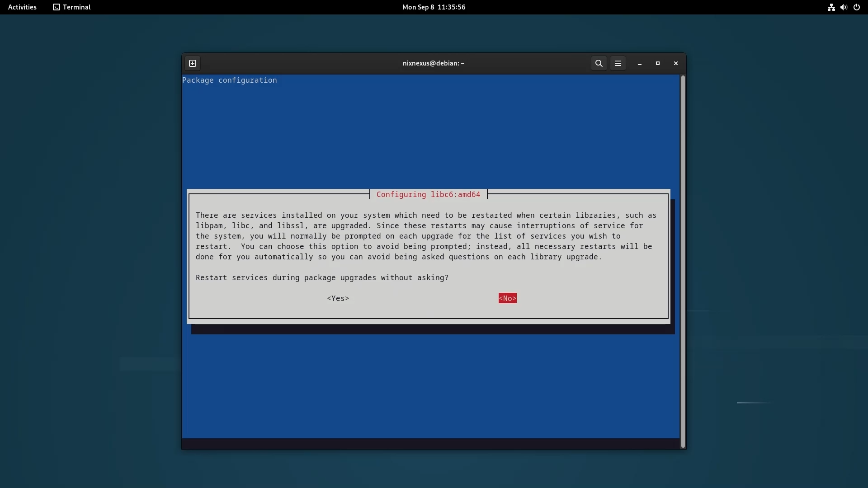868x488 pixels.
Task: Click the nixnexus@debian window title
Action: point(434,63)
